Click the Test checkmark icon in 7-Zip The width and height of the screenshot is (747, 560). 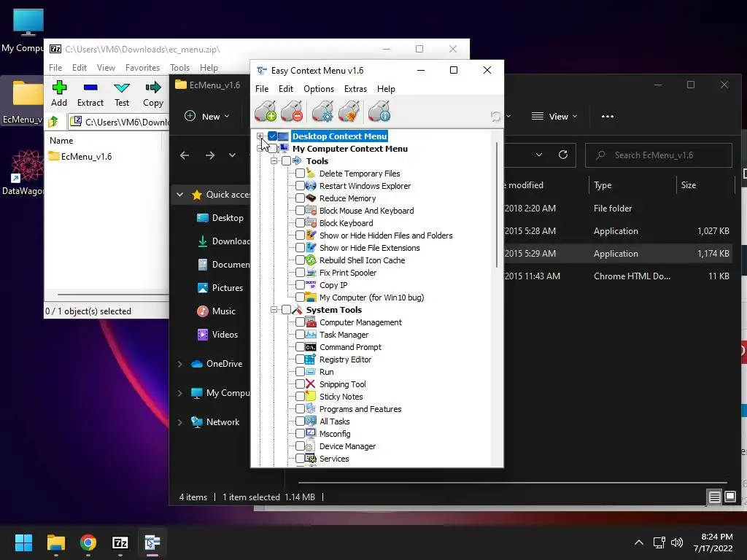122,87
